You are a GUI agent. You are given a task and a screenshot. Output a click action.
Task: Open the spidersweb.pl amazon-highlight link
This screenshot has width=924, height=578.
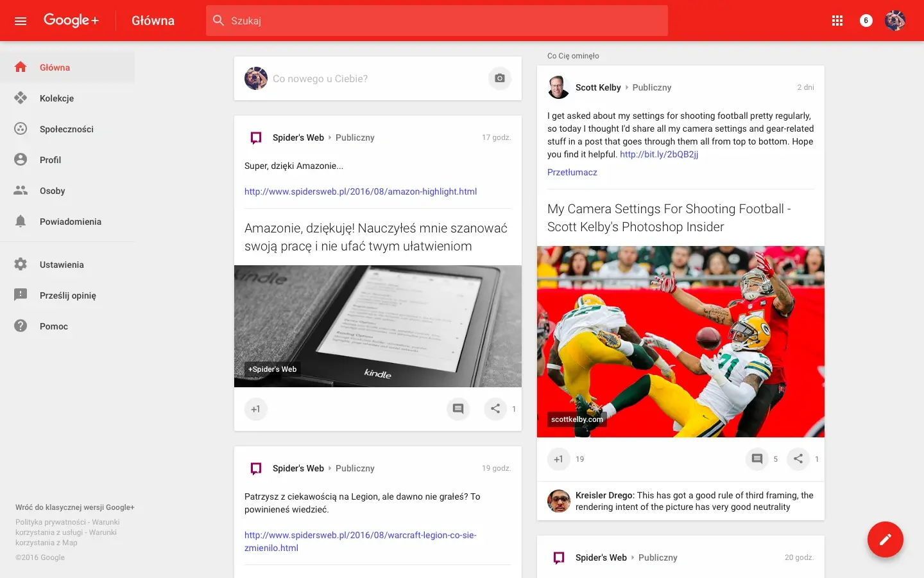(x=360, y=191)
